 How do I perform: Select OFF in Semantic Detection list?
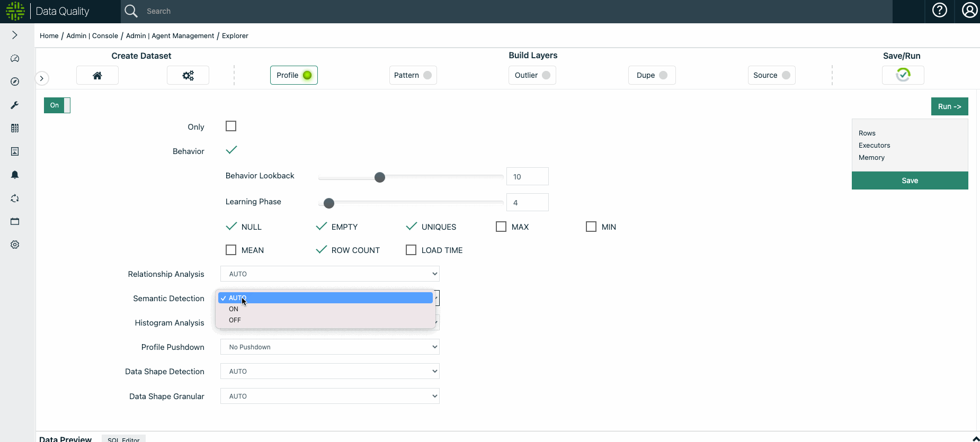pyautogui.click(x=235, y=320)
